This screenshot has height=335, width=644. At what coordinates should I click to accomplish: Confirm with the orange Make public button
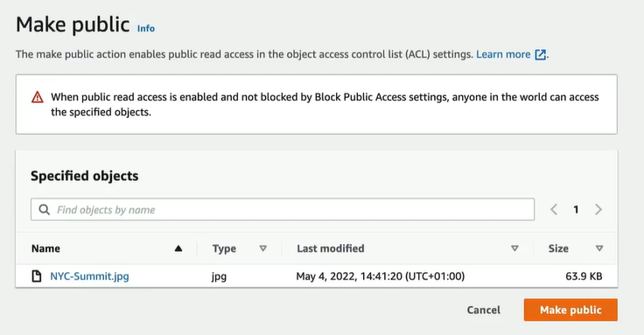tap(570, 310)
